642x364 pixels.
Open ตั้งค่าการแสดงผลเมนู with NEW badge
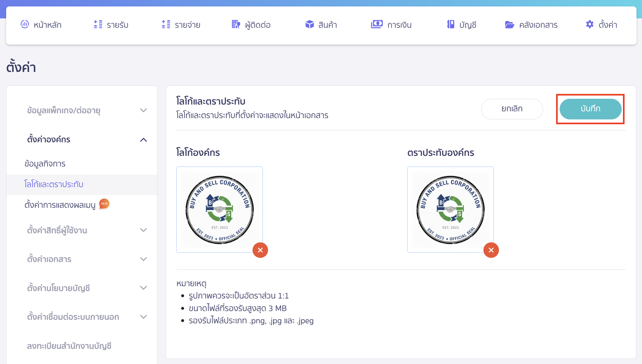61,204
